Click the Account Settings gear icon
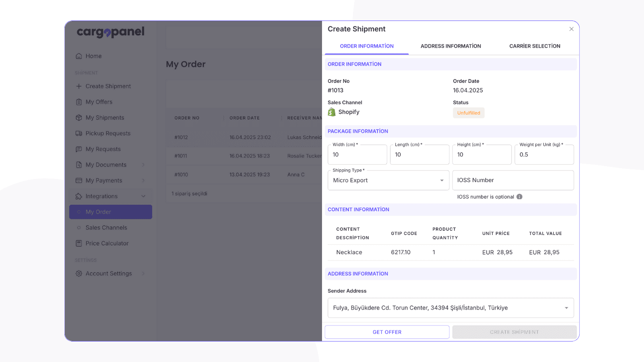Image resolution: width=644 pixels, height=362 pixels. point(79,274)
